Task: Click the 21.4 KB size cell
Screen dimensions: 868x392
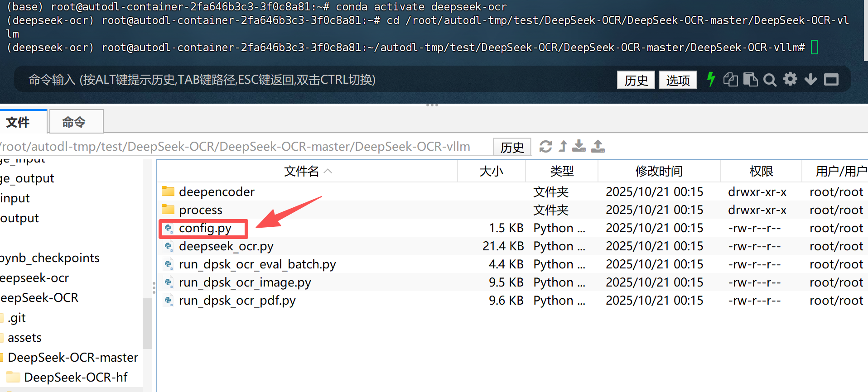Action: (503, 246)
